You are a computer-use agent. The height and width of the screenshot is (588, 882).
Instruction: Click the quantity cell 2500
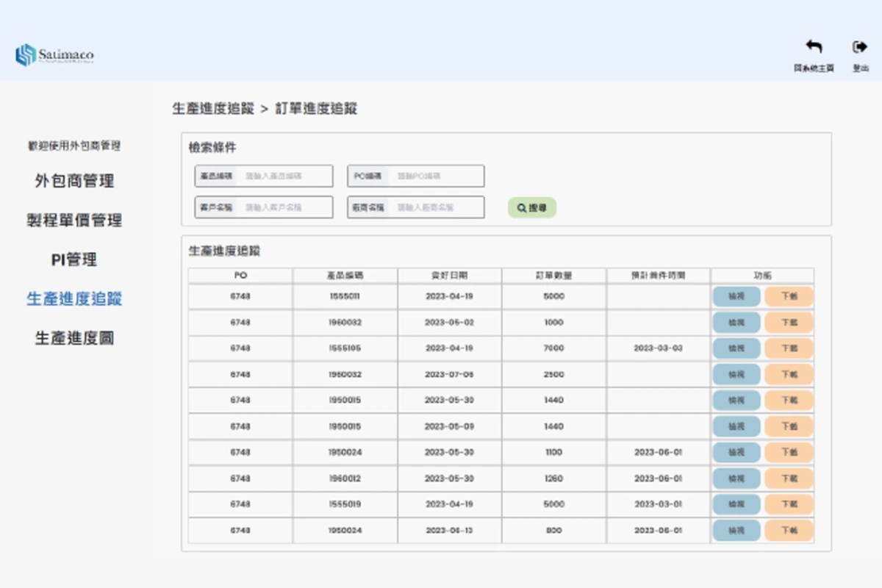tap(554, 375)
